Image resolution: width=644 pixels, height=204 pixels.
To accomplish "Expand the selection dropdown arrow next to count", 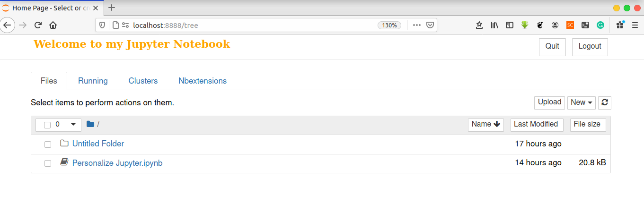I will 73,125.
